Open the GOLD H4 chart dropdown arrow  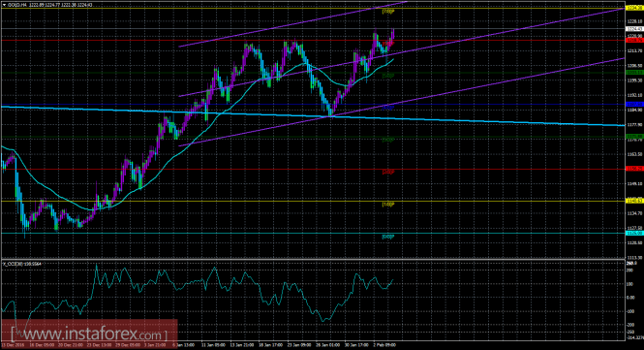(4, 5)
